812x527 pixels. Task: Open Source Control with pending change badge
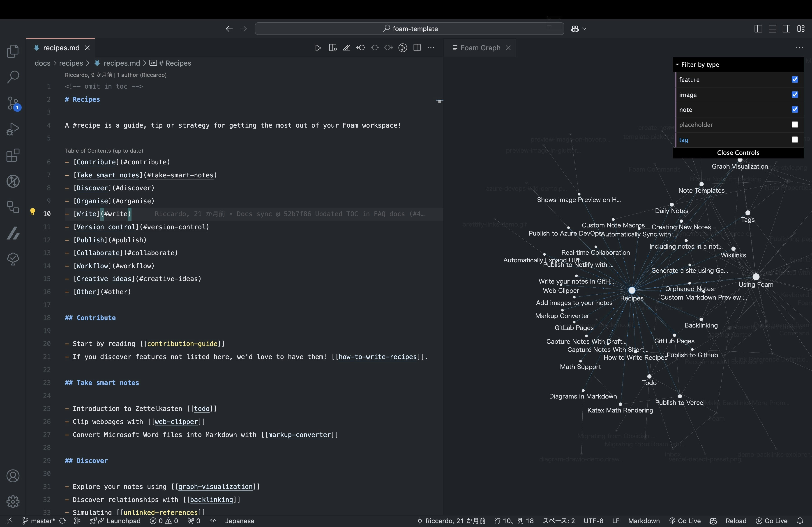[13, 103]
